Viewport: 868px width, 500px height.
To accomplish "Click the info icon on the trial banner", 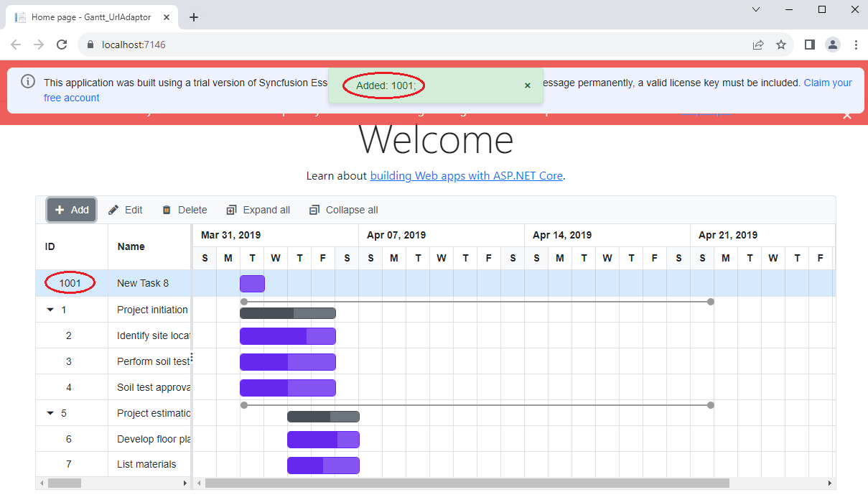I will pyautogui.click(x=27, y=82).
